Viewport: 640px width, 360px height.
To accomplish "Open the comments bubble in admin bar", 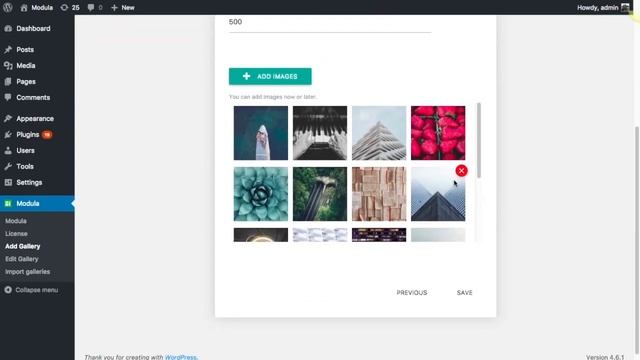I will point(95,7).
